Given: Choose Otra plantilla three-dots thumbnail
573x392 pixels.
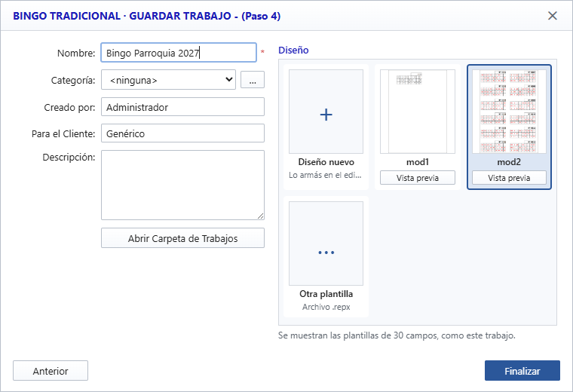Looking at the screenshot, I should coord(326,243).
